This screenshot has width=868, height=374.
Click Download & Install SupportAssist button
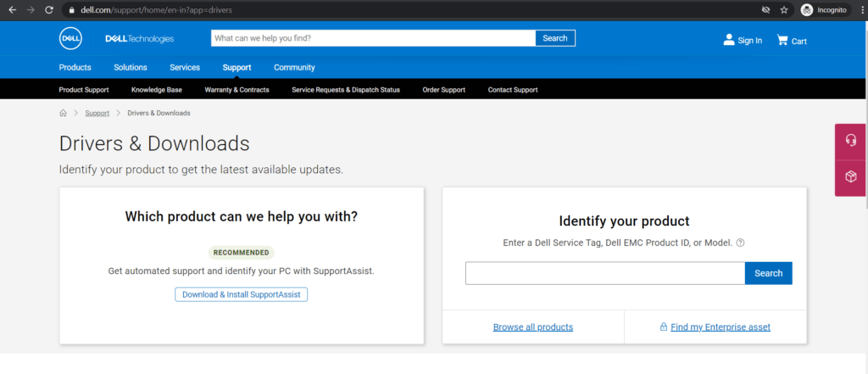242,295
